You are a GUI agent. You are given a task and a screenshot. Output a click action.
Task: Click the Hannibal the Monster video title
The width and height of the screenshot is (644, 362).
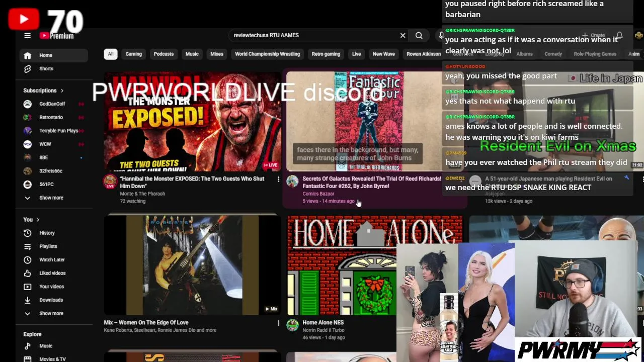[192, 182]
